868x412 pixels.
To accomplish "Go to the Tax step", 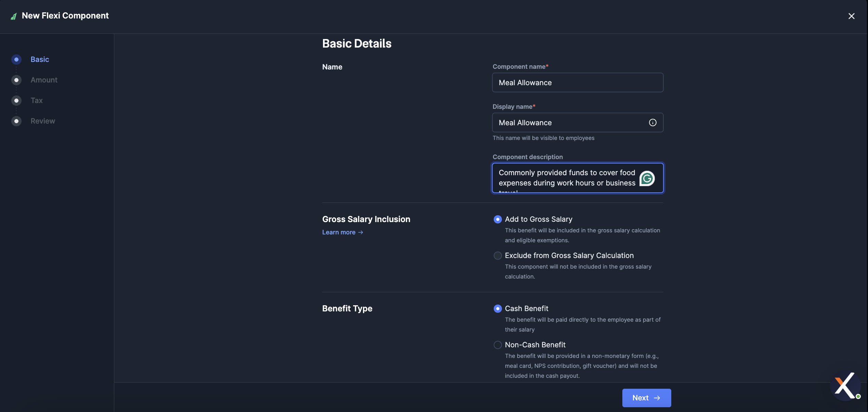I will (37, 101).
